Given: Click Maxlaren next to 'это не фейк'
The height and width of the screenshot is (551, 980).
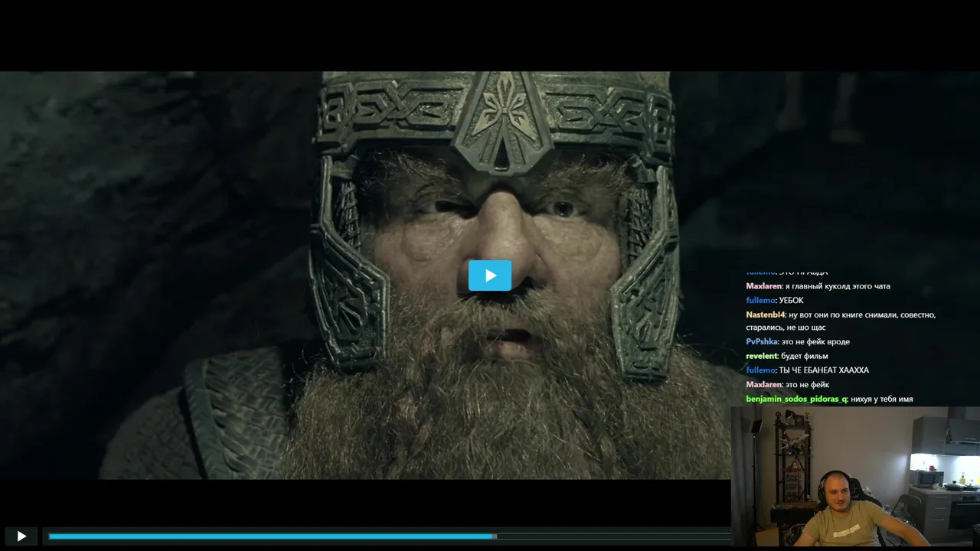Looking at the screenshot, I should click(x=764, y=384).
